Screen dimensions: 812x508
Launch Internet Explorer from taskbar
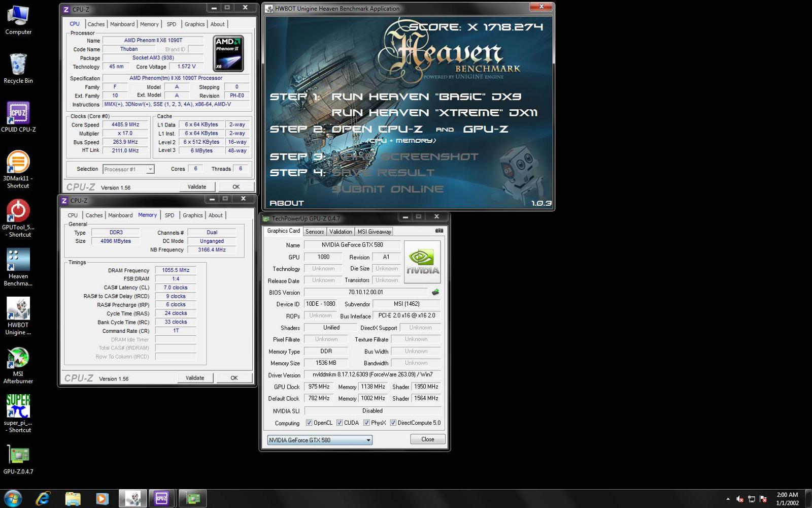point(43,499)
